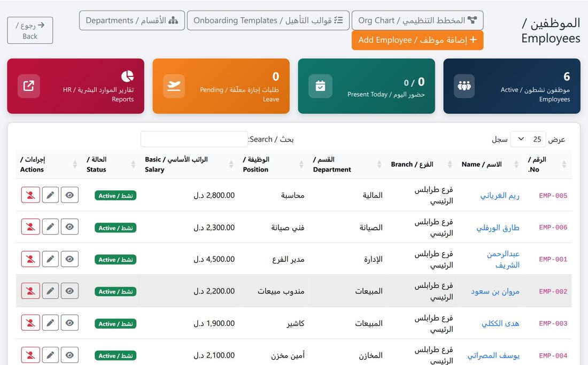This screenshot has height=365, width=588.
Task: Open the Departments page
Action: [x=131, y=20]
